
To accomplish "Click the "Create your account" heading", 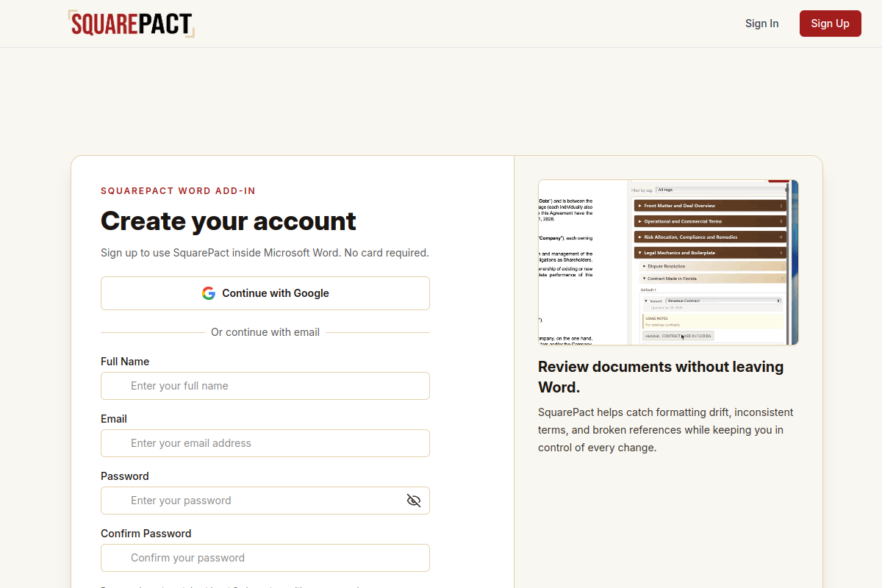I will coord(229,221).
